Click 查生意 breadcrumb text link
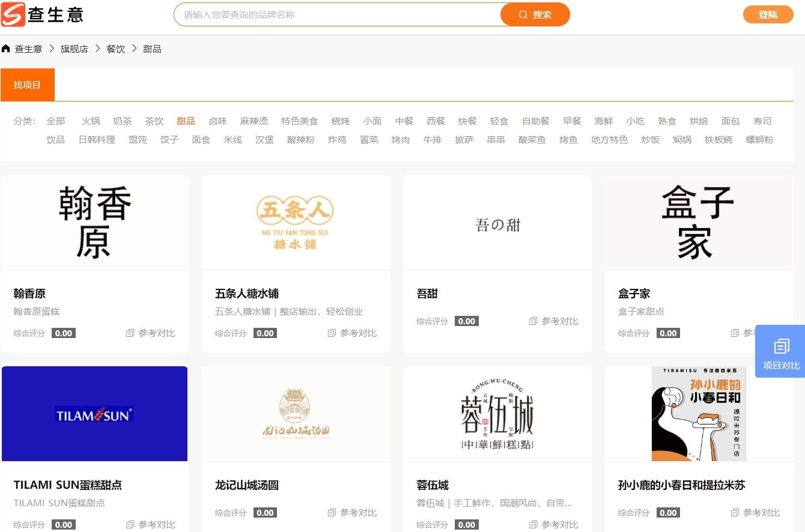 coord(28,49)
